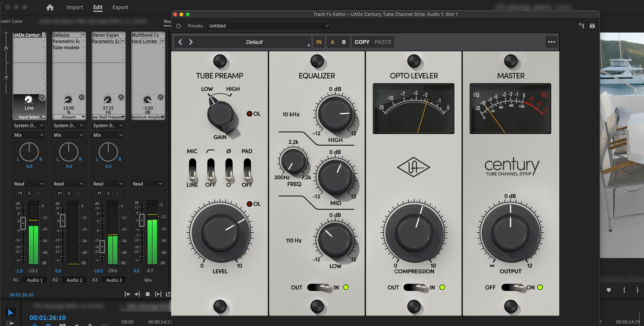Click the forward navigation arrow in FX editor
This screenshot has height=326, width=644.
click(x=191, y=41)
